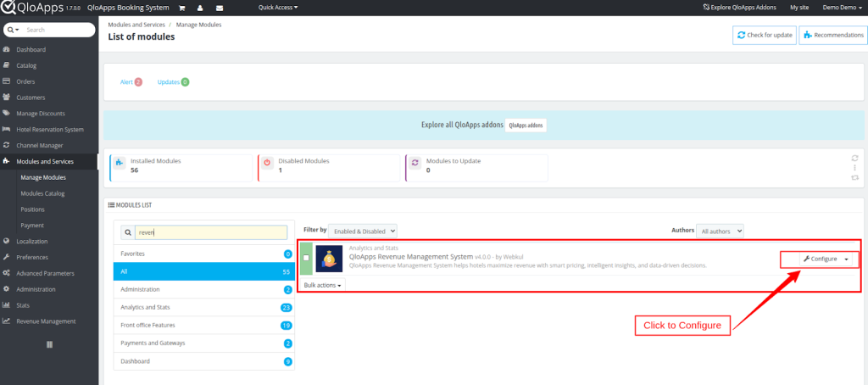868x385 pixels.
Task: Click the Installed Modules puzzle icon
Action: [119, 163]
